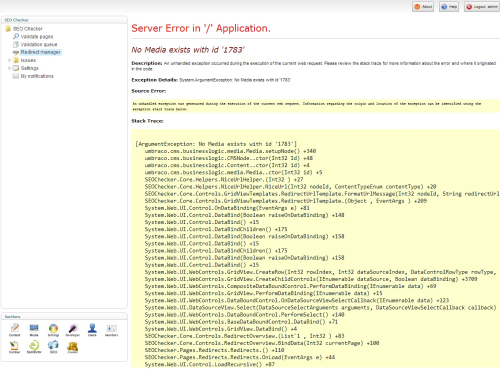This screenshot has height=369, width=500.
Task: Select the Redirect manager tree item
Action: pos(37,52)
